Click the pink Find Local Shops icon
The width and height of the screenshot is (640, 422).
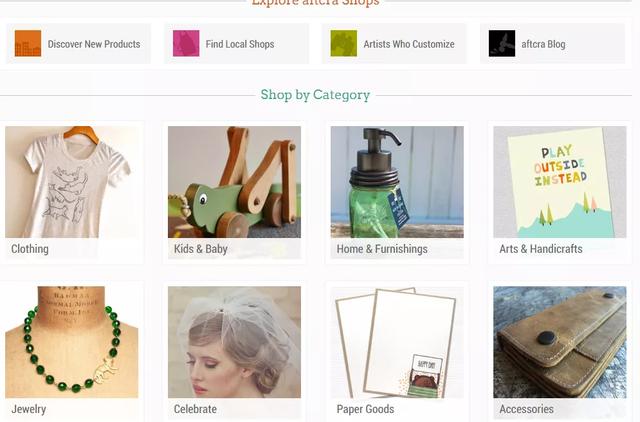pyautogui.click(x=186, y=43)
